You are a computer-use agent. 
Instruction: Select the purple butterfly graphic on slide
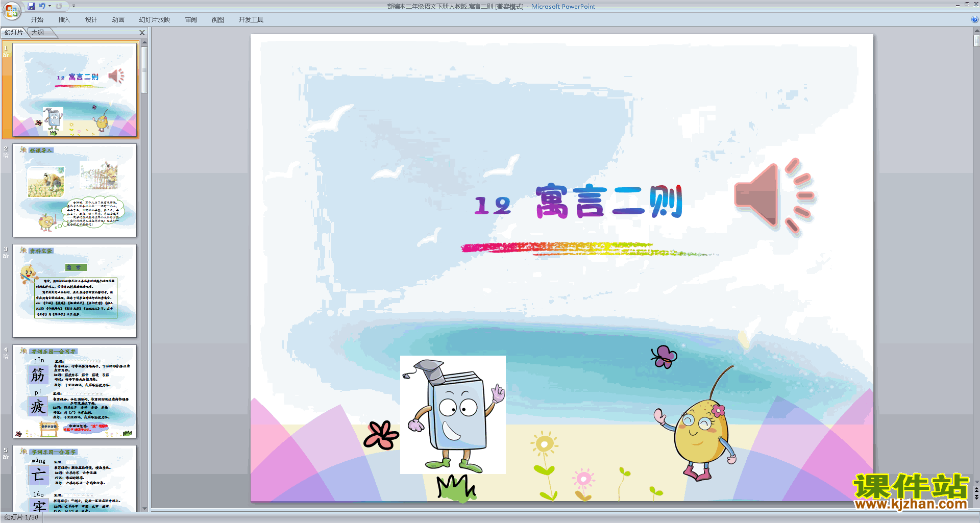[x=664, y=356]
